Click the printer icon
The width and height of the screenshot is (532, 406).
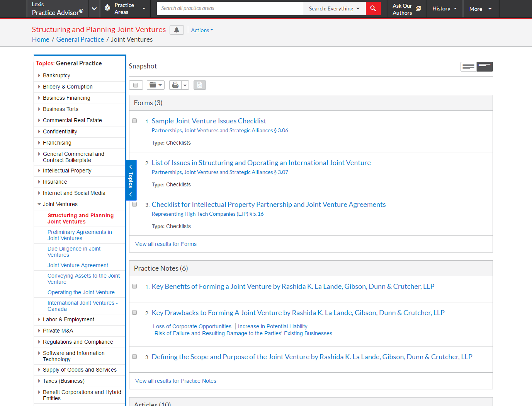[x=175, y=85]
